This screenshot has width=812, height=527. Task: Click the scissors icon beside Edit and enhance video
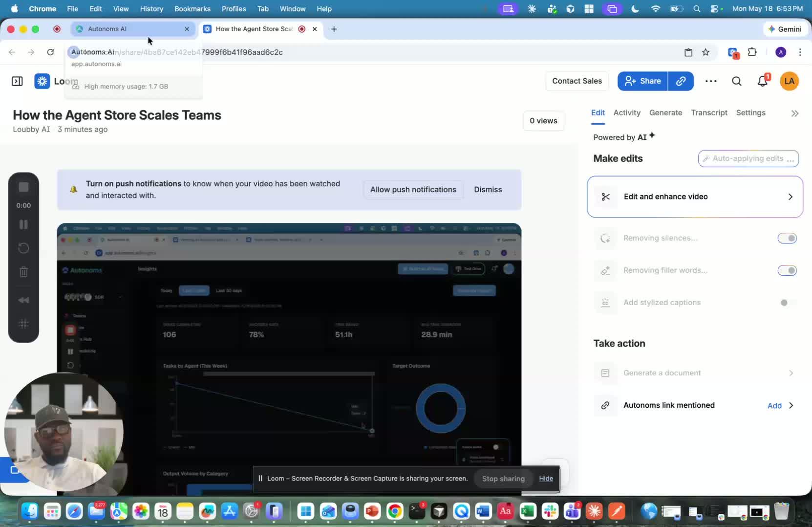click(x=606, y=197)
